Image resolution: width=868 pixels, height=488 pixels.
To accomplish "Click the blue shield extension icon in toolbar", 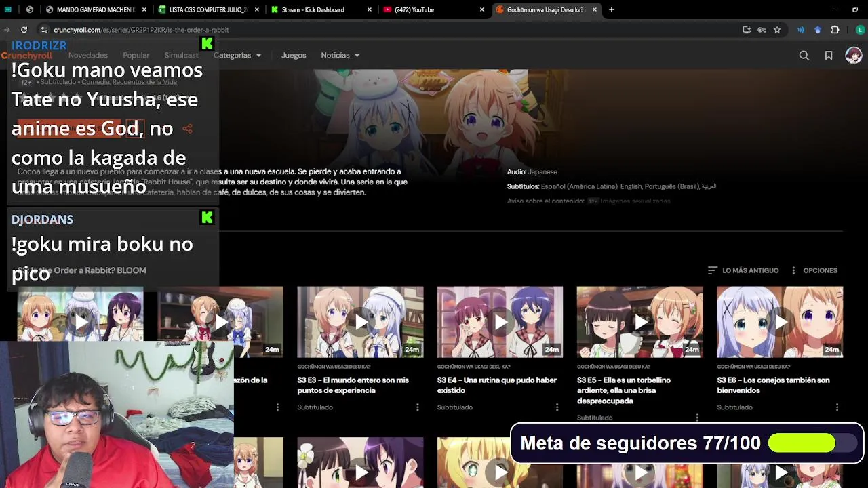I will pyautogui.click(x=818, y=30).
